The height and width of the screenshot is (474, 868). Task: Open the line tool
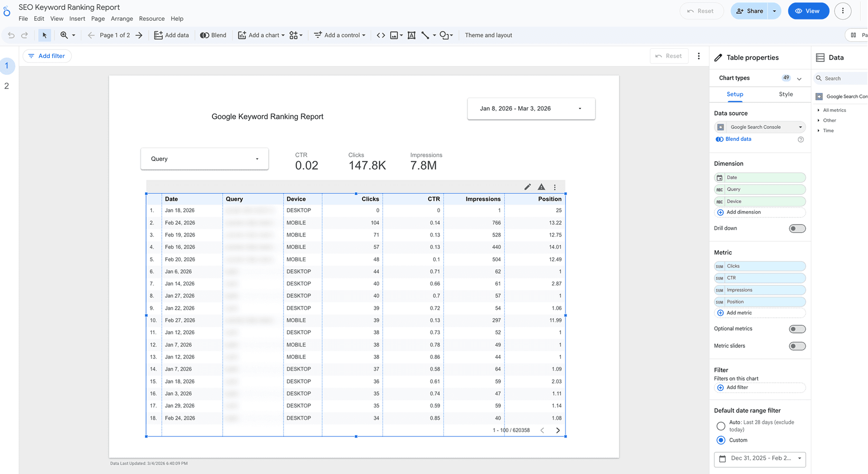tap(425, 35)
